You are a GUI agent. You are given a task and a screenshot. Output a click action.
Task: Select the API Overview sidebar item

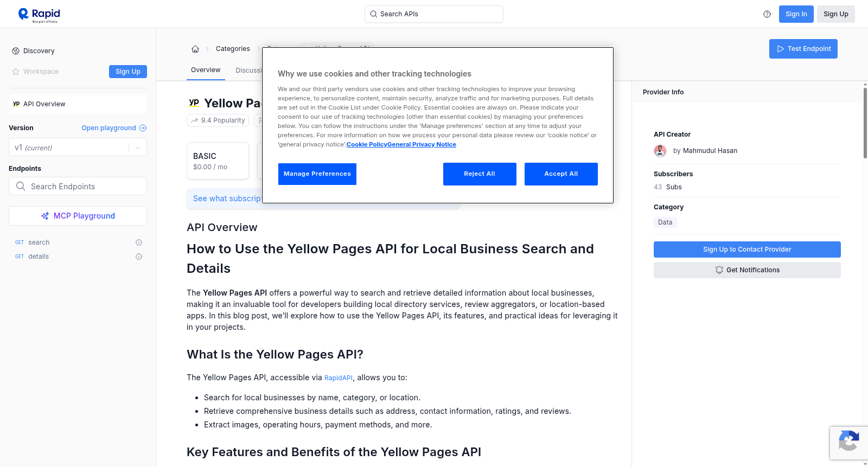tap(78, 104)
